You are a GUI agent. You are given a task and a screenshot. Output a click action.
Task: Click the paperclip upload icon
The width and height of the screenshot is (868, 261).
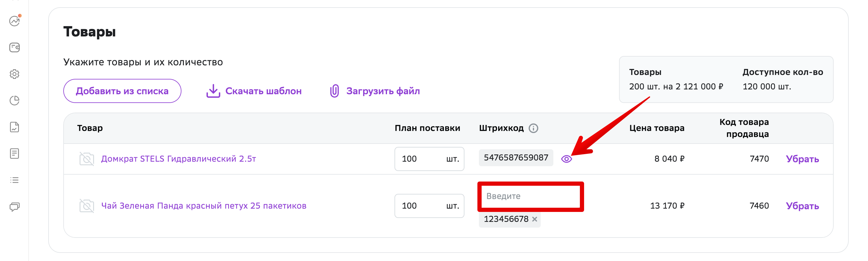(334, 91)
